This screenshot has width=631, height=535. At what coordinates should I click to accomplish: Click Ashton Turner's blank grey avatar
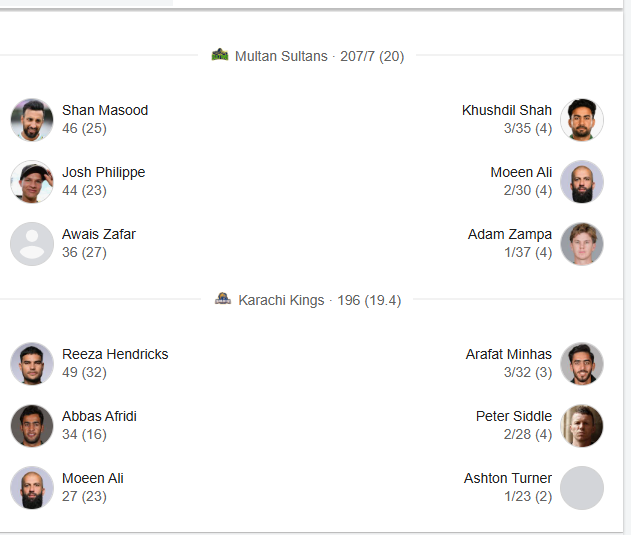coord(582,488)
